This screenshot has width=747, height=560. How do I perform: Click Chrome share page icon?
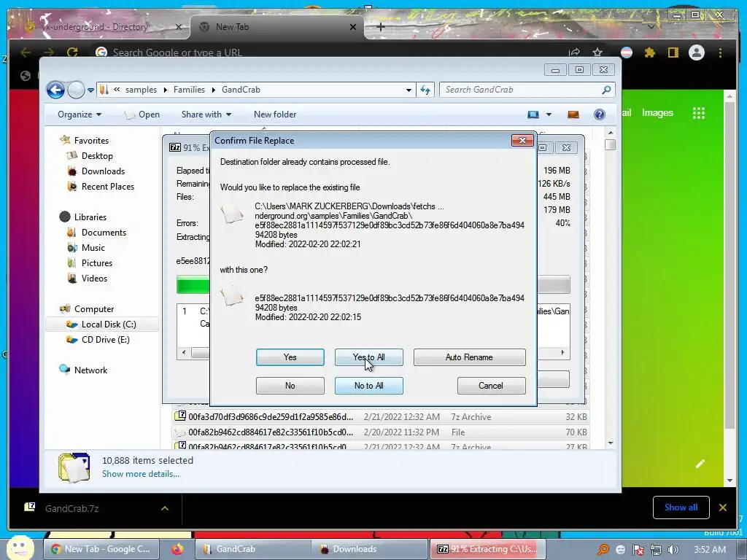pos(574,52)
